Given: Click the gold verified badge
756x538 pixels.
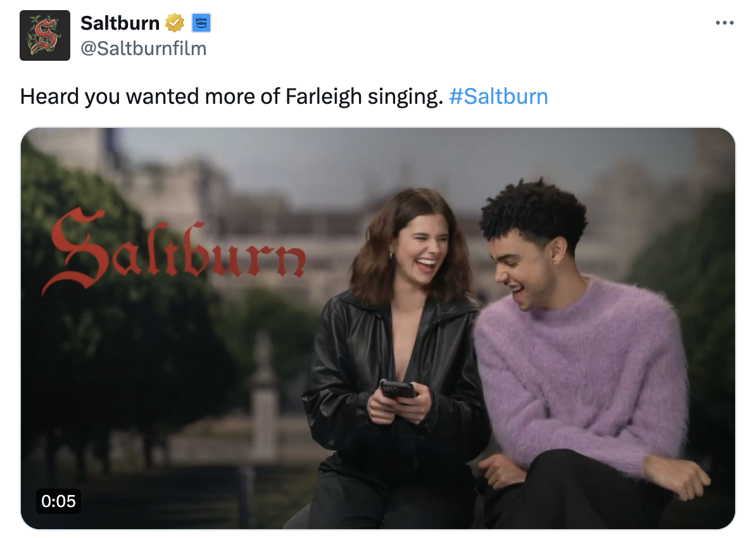Looking at the screenshot, I should (x=175, y=23).
